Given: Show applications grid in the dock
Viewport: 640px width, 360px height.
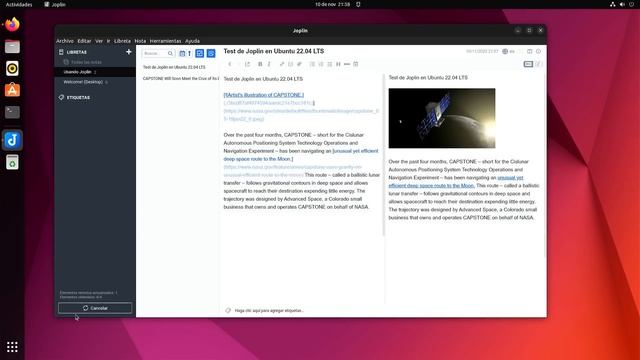Looking at the screenshot, I should point(12,347).
